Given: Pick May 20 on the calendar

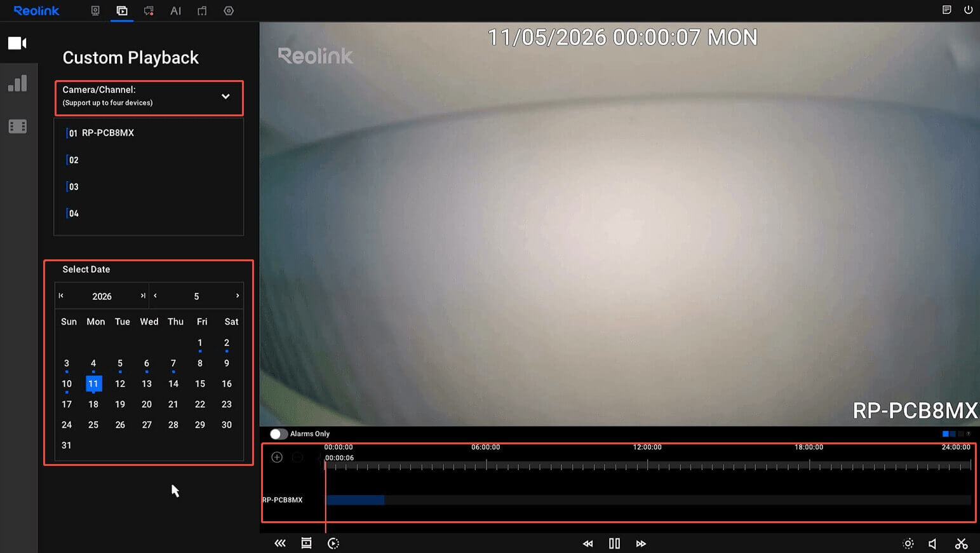Looking at the screenshot, I should [147, 404].
